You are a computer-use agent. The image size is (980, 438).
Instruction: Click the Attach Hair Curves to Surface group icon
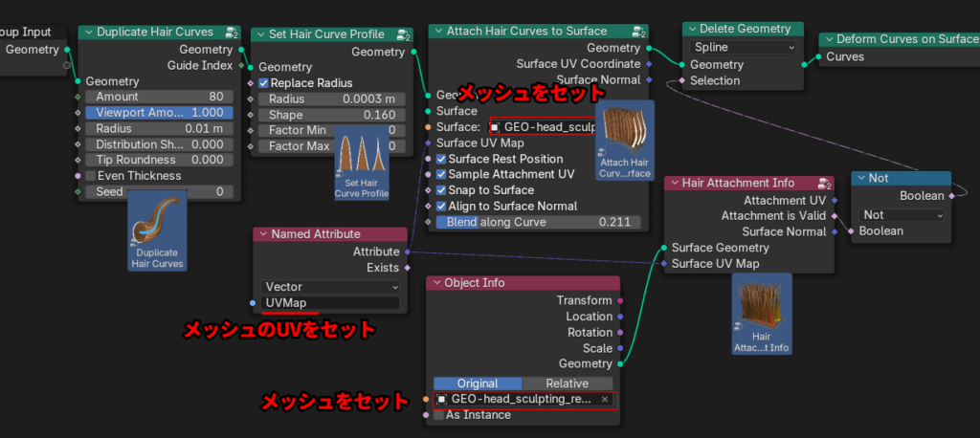(638, 32)
